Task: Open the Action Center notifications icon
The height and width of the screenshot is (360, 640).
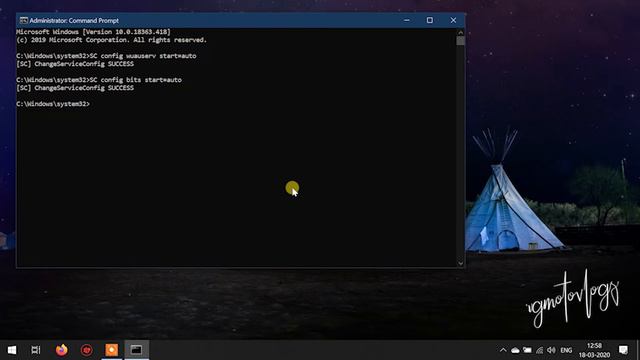Action: pos(623,350)
